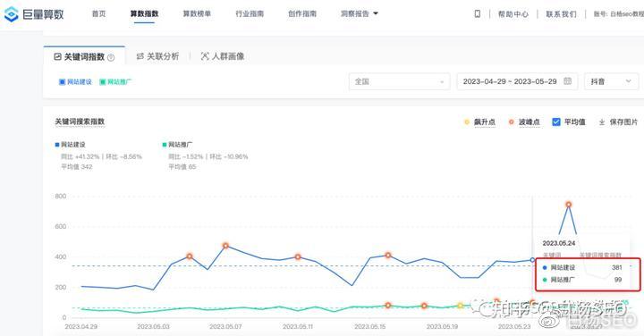This screenshot has height=336, width=644.
Task: Select the 算数指数 nav item
Action: click(x=144, y=14)
